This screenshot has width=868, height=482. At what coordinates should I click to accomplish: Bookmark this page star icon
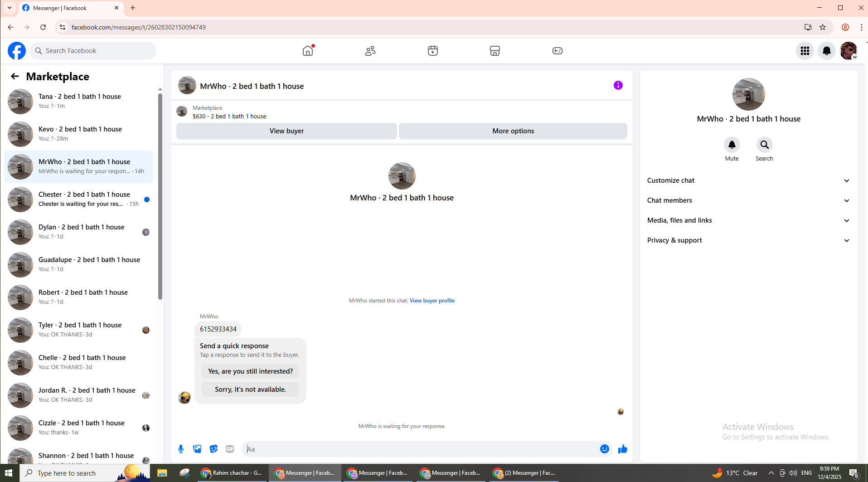(823, 27)
